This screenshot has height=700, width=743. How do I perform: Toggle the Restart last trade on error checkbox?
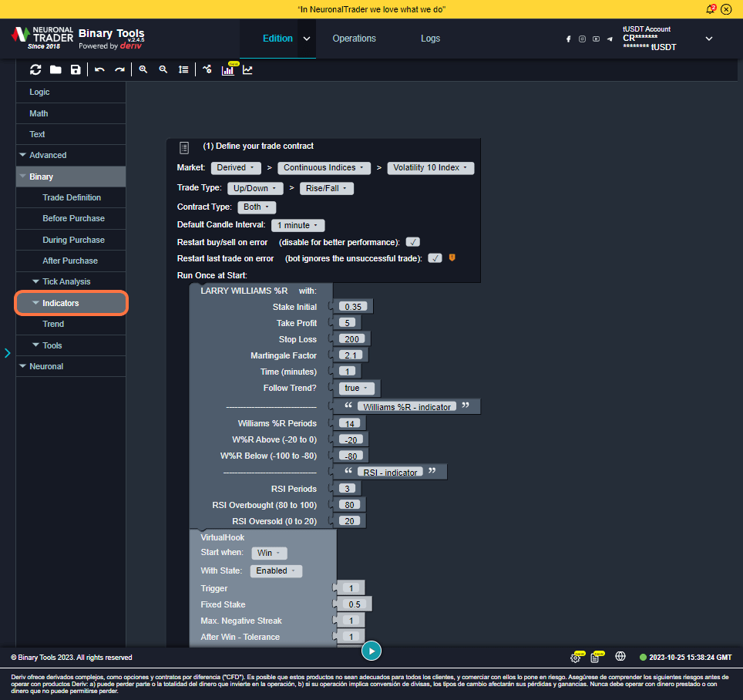[435, 258]
